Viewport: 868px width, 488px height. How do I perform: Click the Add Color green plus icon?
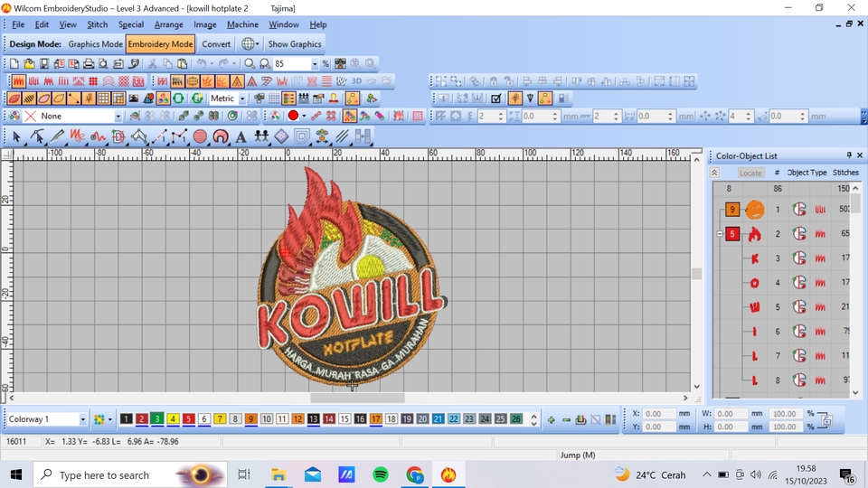(551, 420)
